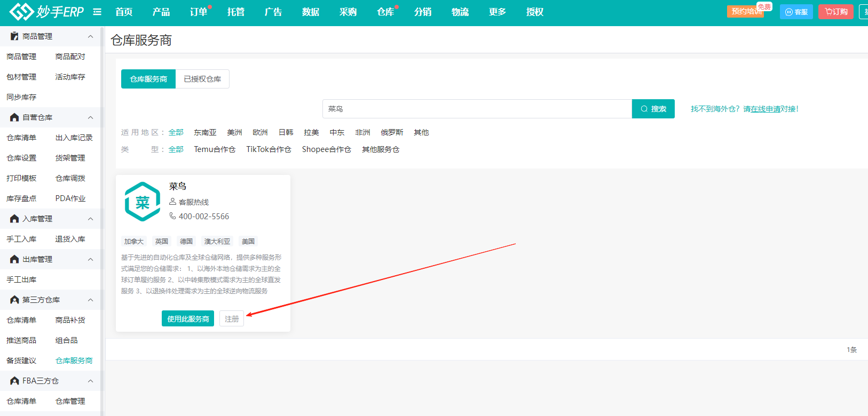
Task: Filter region by 欧洲
Action: (x=260, y=132)
